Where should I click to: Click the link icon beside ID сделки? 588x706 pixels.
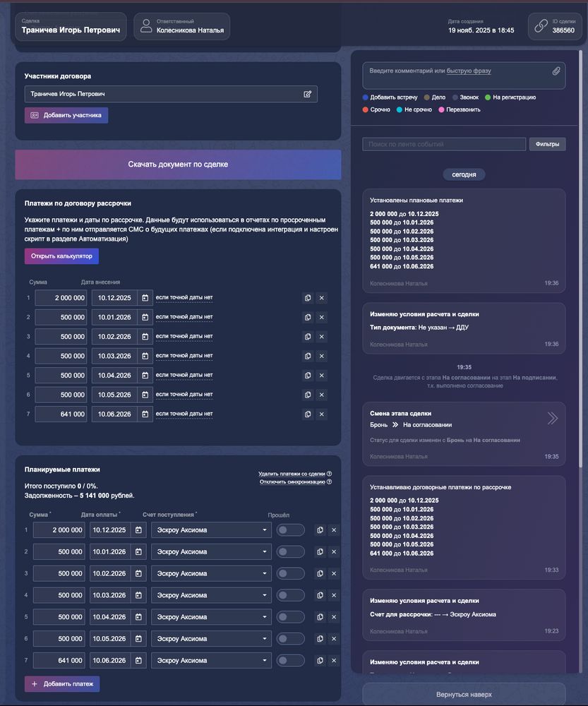[x=541, y=26]
